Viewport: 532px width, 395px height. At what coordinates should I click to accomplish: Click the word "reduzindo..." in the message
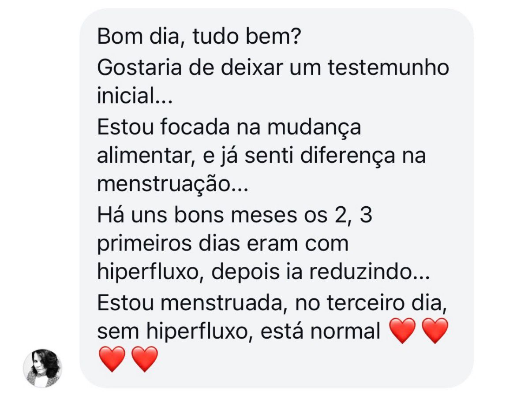click(369, 273)
